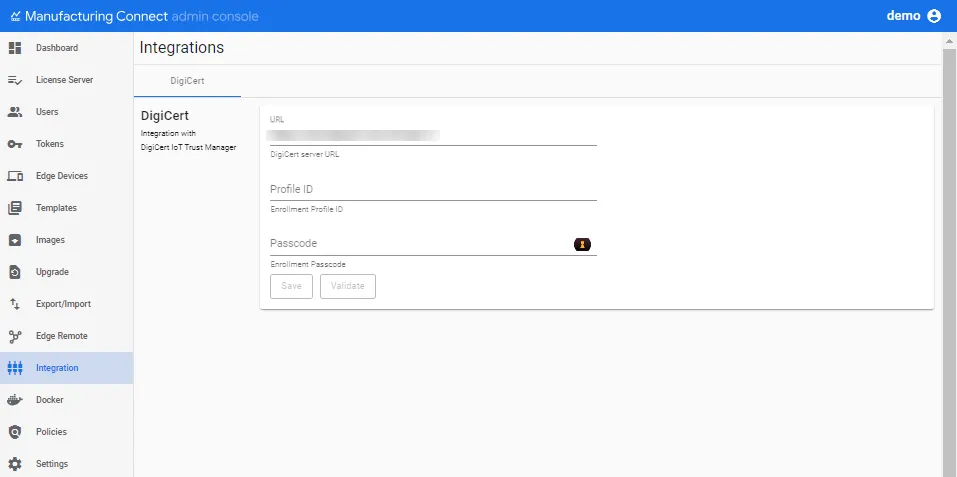Click the password manager icon in Passcode field
The image size is (957, 477).
(582, 245)
